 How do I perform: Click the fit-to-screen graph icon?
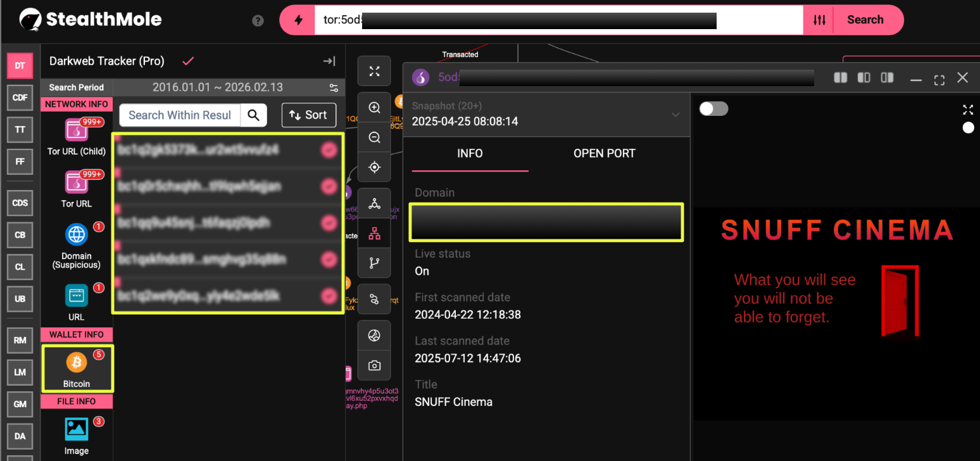tap(374, 71)
